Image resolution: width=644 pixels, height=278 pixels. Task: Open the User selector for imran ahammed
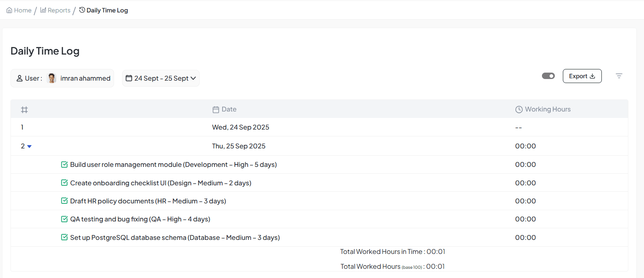point(62,78)
